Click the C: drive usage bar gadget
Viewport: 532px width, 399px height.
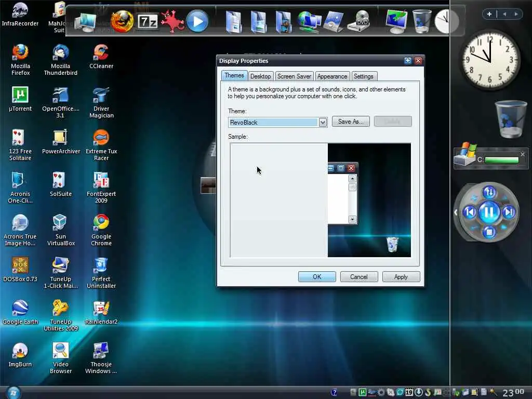pyautogui.click(x=502, y=159)
